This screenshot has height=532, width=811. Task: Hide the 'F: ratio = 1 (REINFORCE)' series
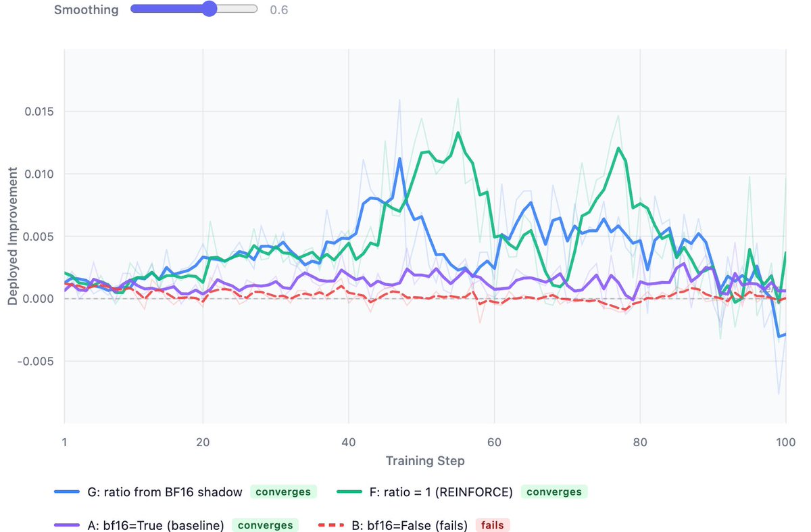pos(439,492)
